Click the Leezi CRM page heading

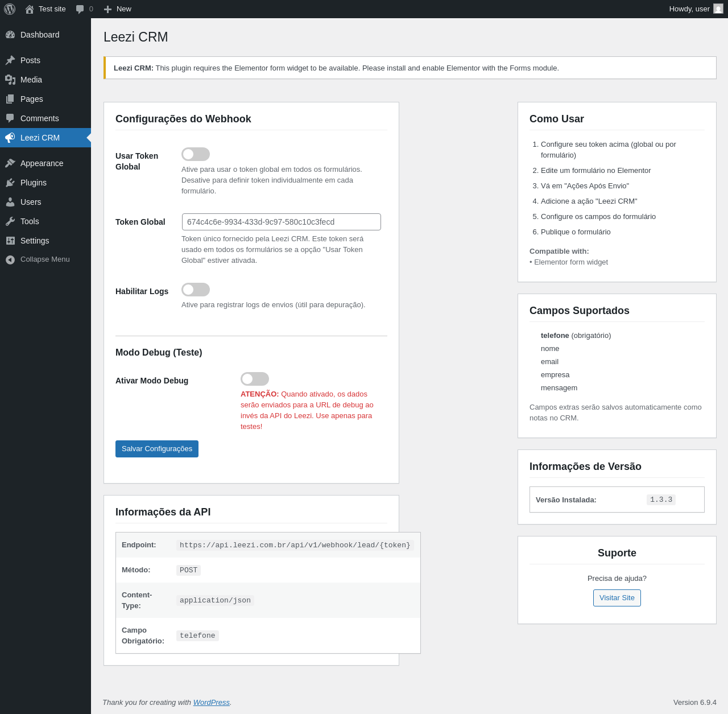(x=136, y=37)
